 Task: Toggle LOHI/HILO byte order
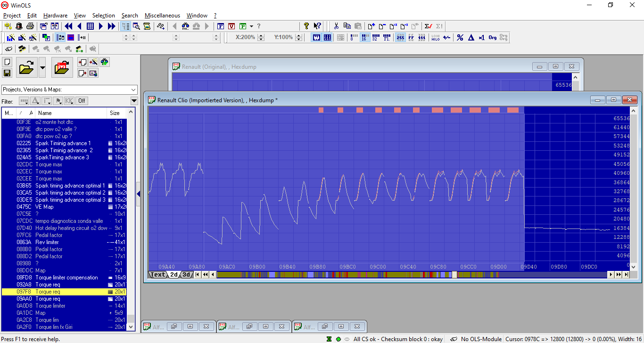[x=436, y=38]
